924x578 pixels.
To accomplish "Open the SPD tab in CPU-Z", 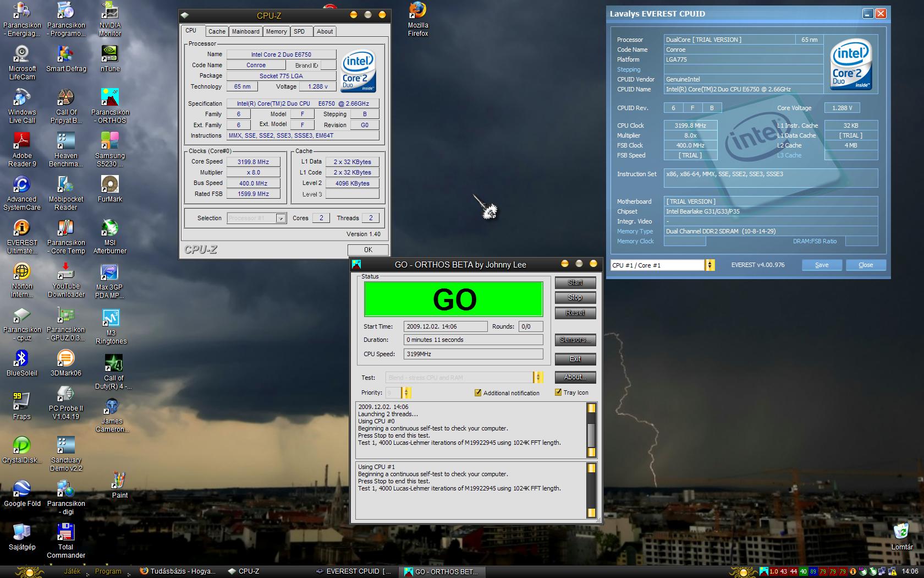I will coord(300,32).
